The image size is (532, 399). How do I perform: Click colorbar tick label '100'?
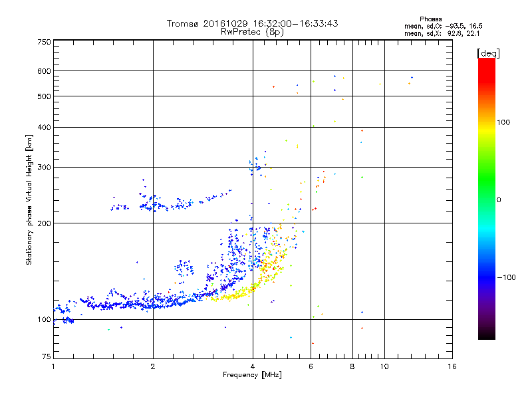(503, 122)
